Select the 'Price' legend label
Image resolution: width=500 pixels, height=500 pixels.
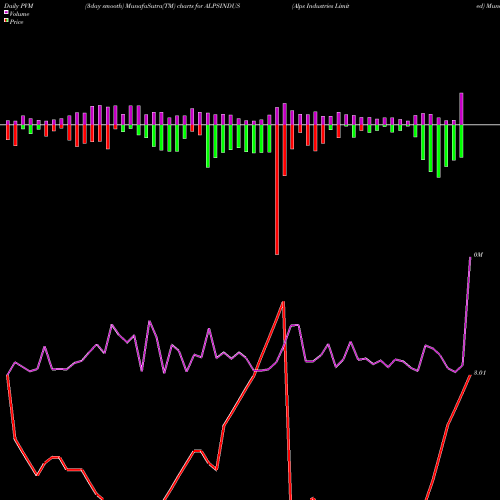pos(16,22)
